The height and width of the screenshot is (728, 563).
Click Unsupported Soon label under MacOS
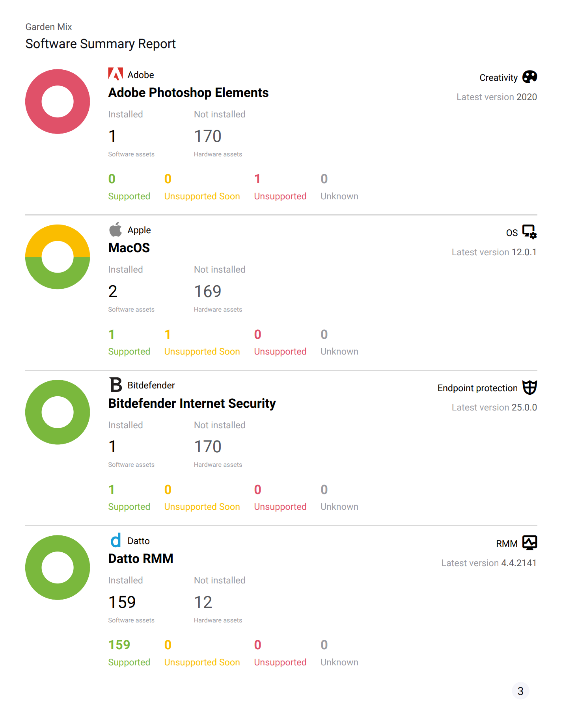tap(202, 351)
